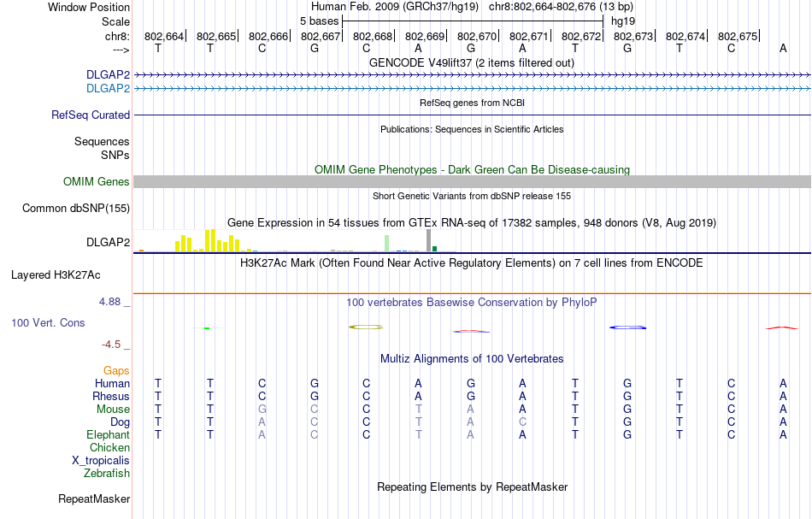This screenshot has width=812, height=519.
Task: Click the SNPs track label
Action: click(x=115, y=155)
